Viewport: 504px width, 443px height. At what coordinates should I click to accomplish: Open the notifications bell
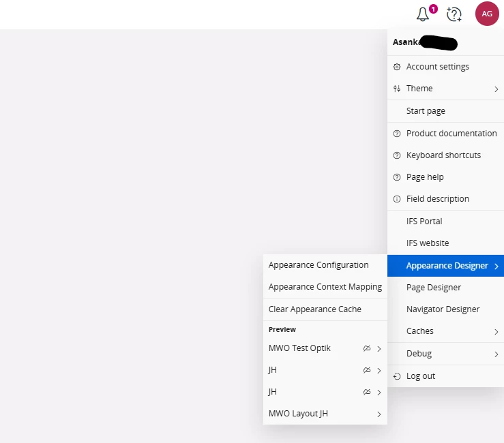[423, 14]
